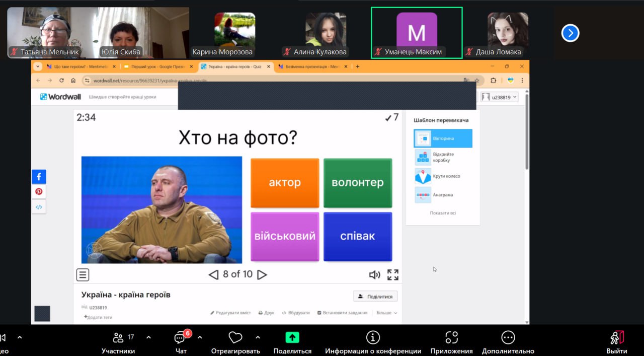Select Уманець Максим video tile
This screenshot has width=644, height=356.
pos(417,33)
